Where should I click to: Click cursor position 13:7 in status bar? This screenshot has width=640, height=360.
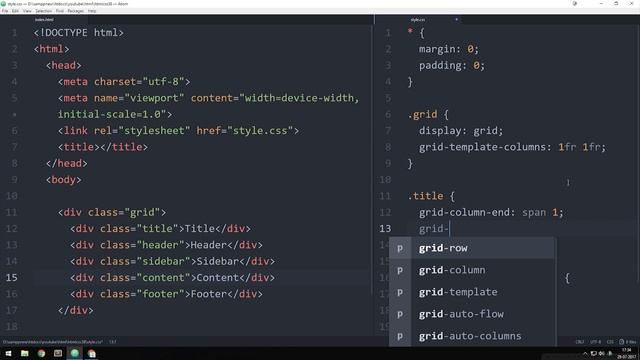click(113, 342)
